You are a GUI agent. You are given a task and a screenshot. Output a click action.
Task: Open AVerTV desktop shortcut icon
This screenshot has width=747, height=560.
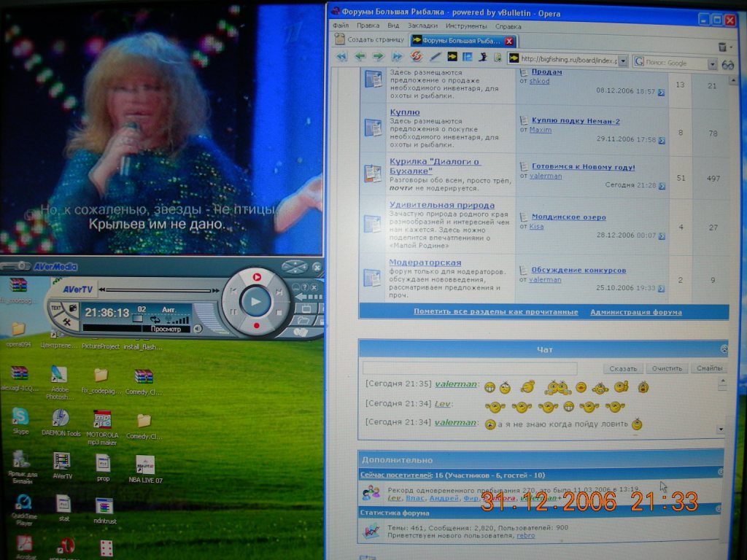[62, 465]
